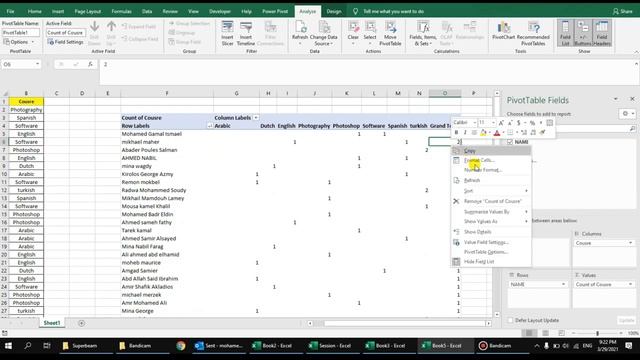Switch to Session - Excel in taskbar
The width and height of the screenshot is (640, 360).
coord(330,346)
